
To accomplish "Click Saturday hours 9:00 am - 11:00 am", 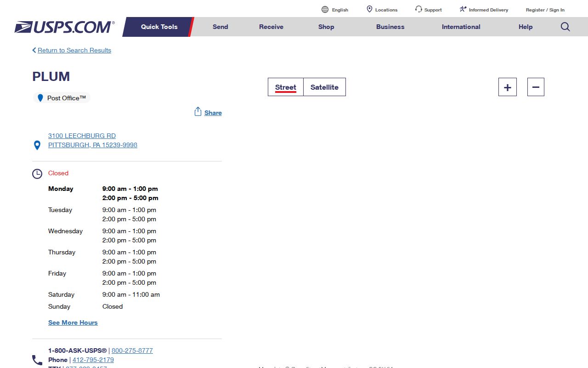I will tap(131, 294).
